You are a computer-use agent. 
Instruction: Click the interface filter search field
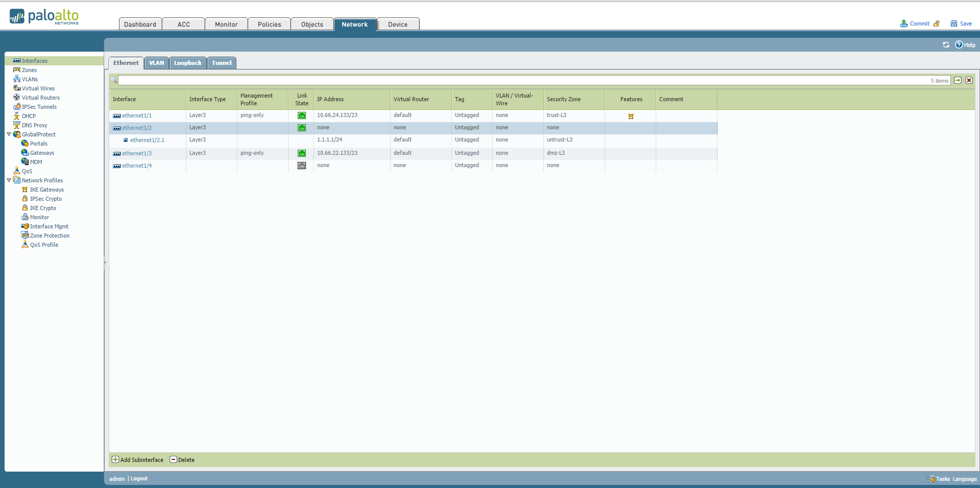[x=521, y=80]
